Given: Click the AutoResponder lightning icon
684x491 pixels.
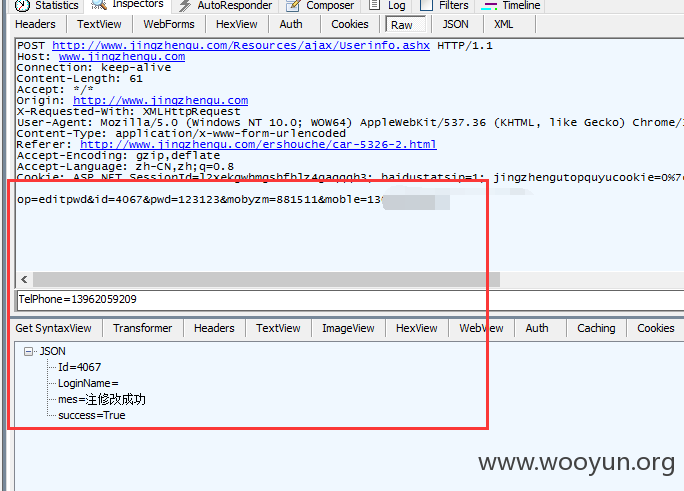Looking at the screenshot, I should point(185,5).
